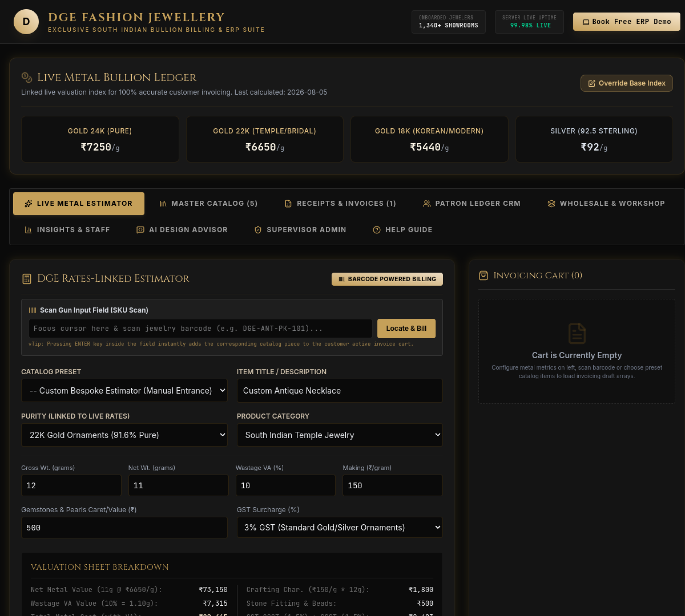
Task: Click the Wastage VA percent field
Action: coord(285,485)
